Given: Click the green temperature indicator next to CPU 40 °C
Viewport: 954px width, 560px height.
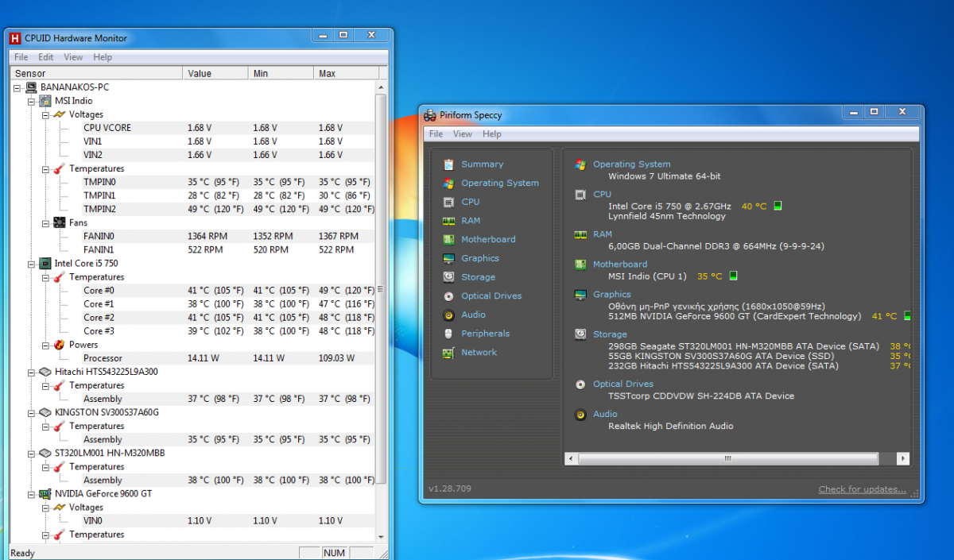Looking at the screenshot, I should click(x=778, y=206).
